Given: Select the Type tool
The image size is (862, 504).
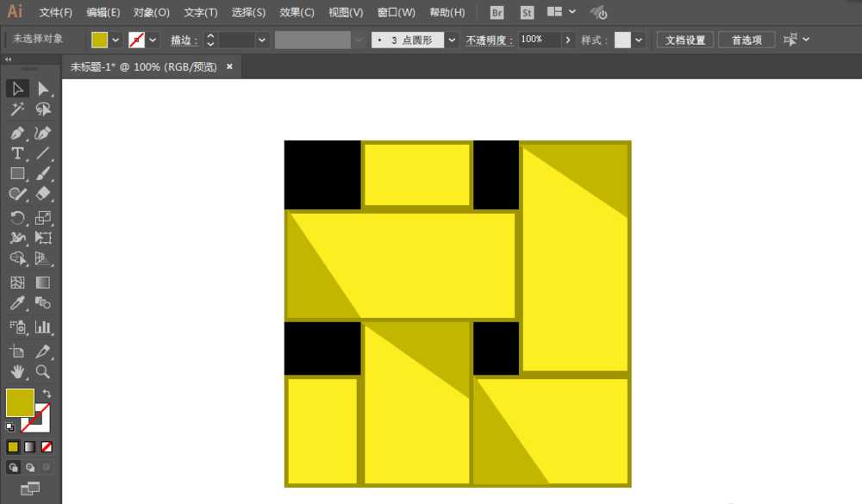Looking at the screenshot, I should [x=16, y=153].
